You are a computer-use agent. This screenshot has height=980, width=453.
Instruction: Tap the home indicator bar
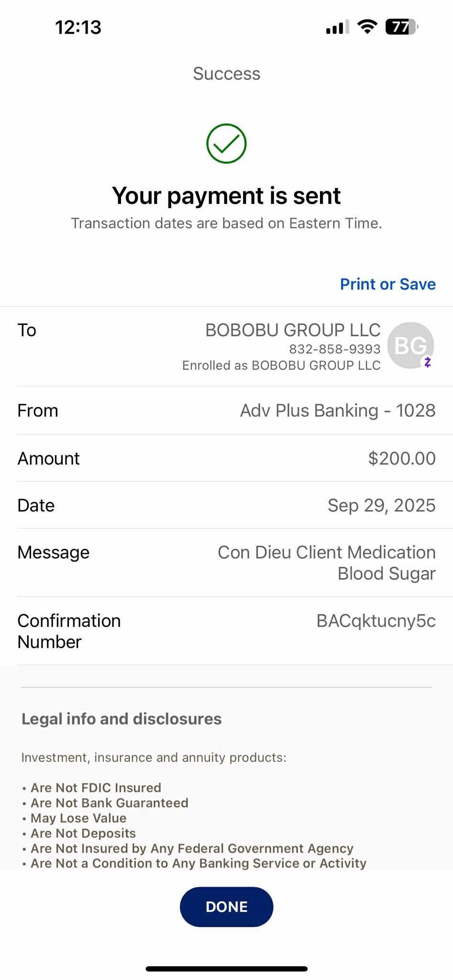pyautogui.click(x=226, y=969)
